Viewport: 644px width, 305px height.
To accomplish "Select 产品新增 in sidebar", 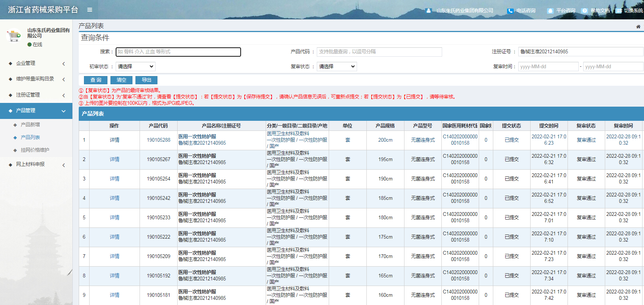I will (x=30, y=125).
